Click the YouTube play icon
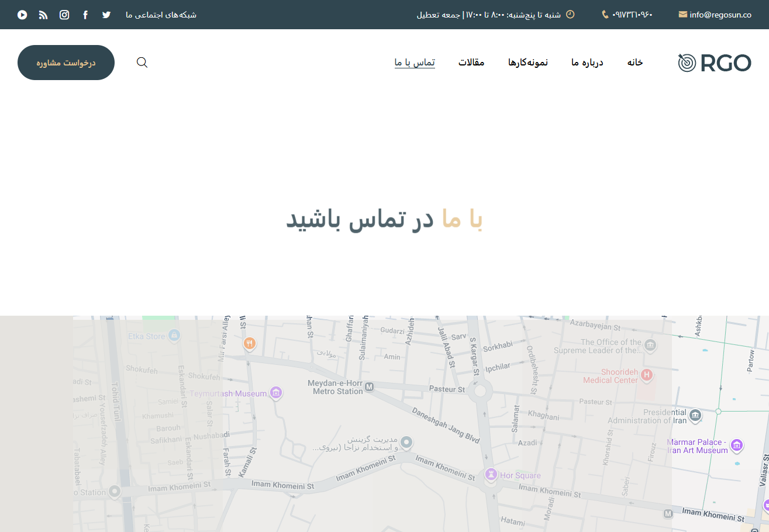The width and height of the screenshot is (769, 532). pyautogui.click(x=22, y=15)
